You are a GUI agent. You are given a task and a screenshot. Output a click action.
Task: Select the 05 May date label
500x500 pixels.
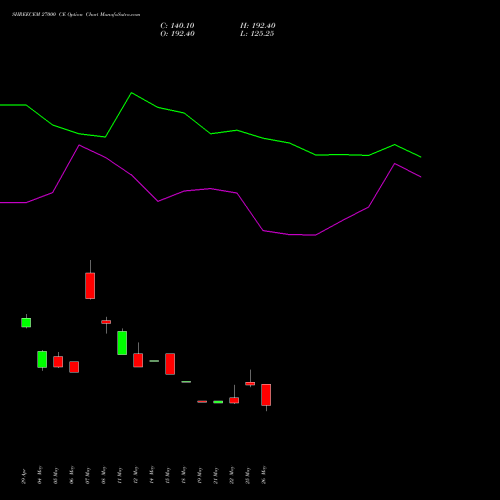(x=56, y=475)
